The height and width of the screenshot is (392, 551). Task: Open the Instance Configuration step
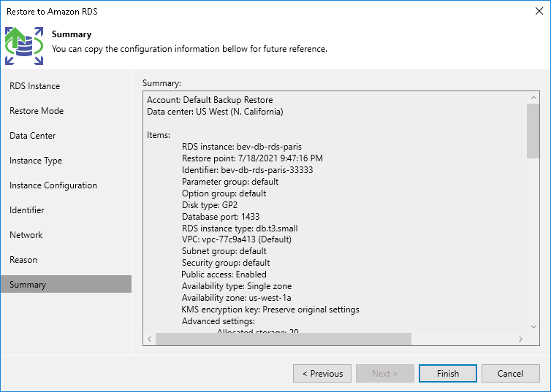(x=53, y=185)
